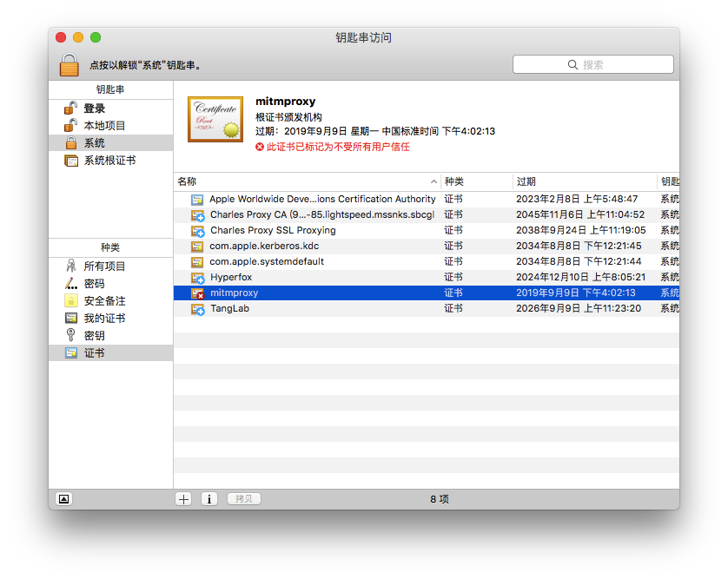Click the 拷贝 copy button
This screenshot has width=728, height=579.
pyautogui.click(x=244, y=499)
